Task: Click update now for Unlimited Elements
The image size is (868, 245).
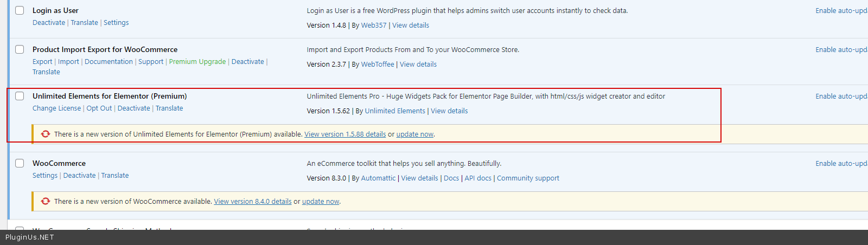Action: tap(415, 134)
